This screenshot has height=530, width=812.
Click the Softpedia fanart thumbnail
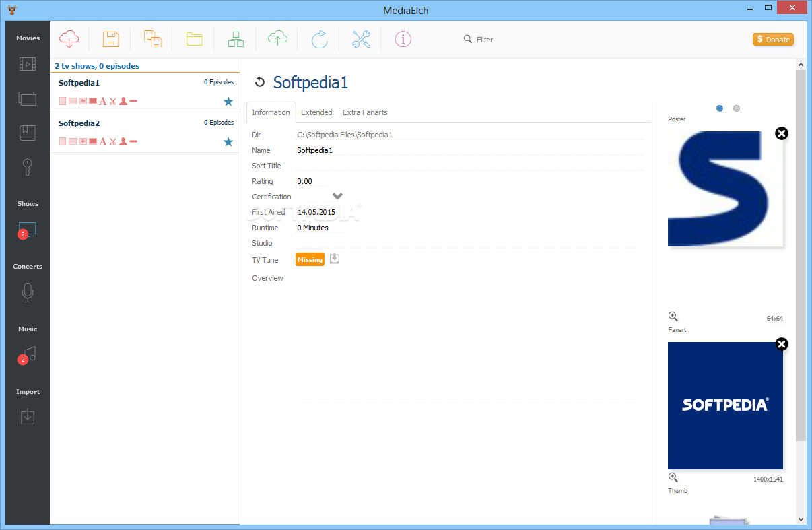(x=725, y=405)
